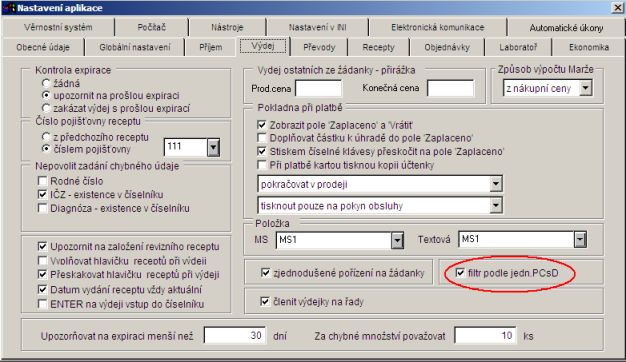
Task: Toggle the Rodné číslo checkbox
Action: [x=42, y=181]
